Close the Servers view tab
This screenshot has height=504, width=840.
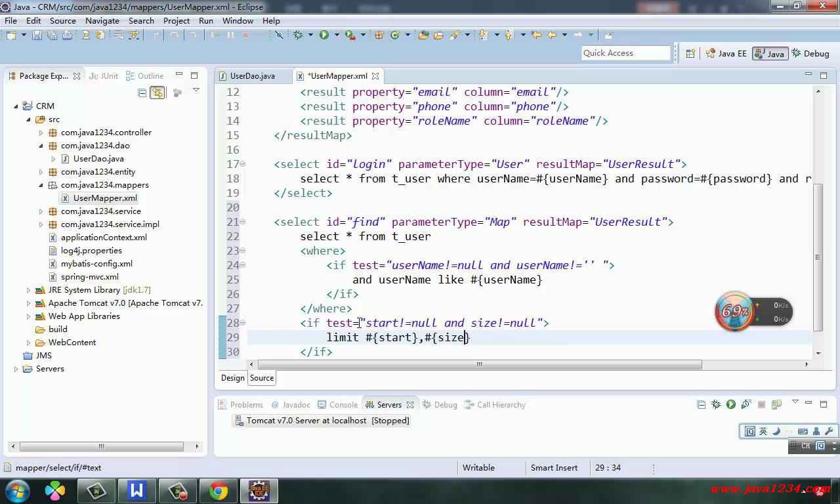pyautogui.click(x=410, y=405)
